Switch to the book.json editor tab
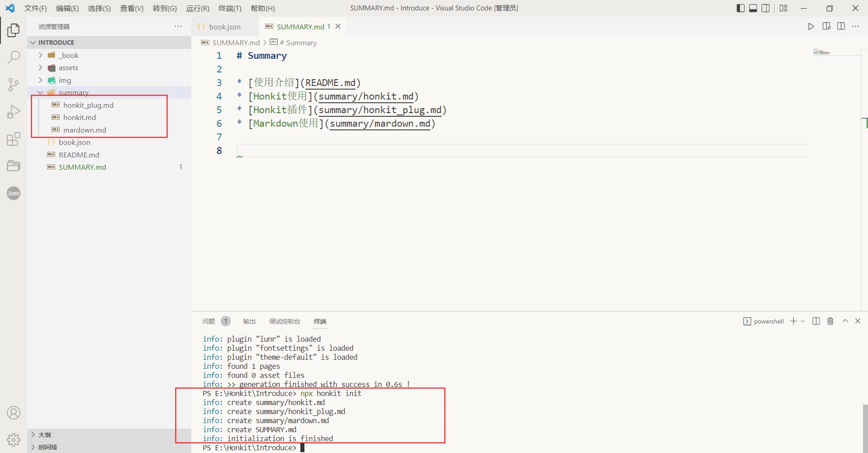This screenshot has width=868, height=453. click(x=225, y=27)
